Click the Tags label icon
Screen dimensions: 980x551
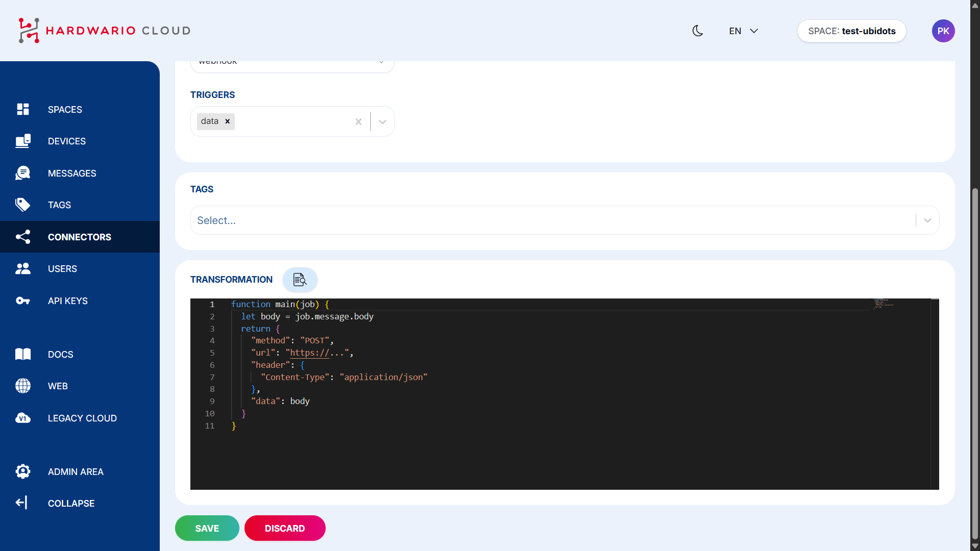(23, 205)
